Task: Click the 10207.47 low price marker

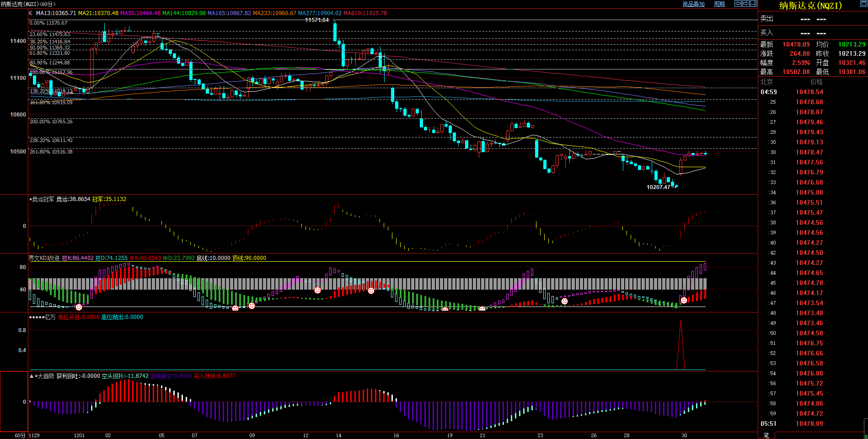Action: (659, 187)
